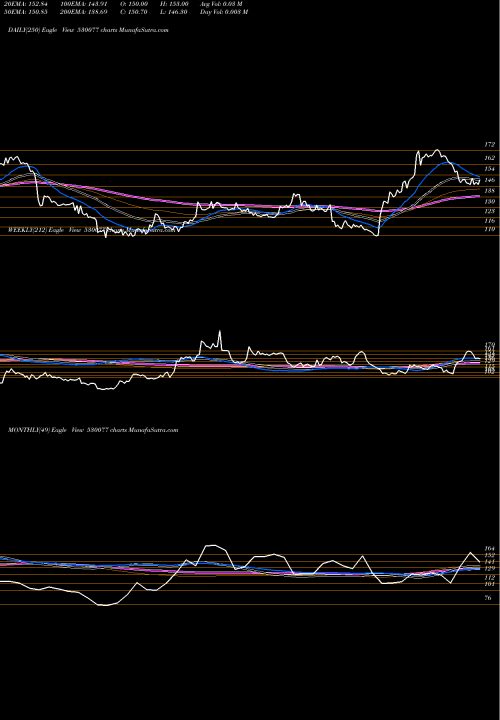Click the high price 'H:' value

(174, 4)
